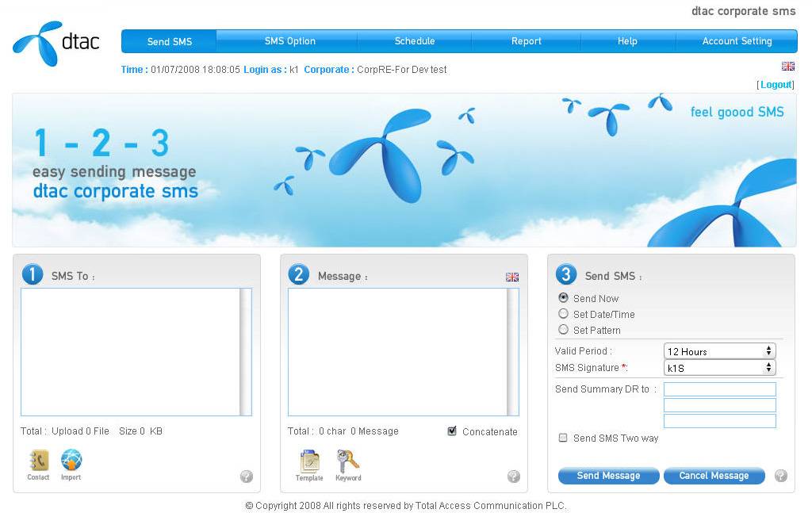Screen dimensions: 812x513
Task: Enable Send SMS Two way checkbox
Action: (563, 438)
